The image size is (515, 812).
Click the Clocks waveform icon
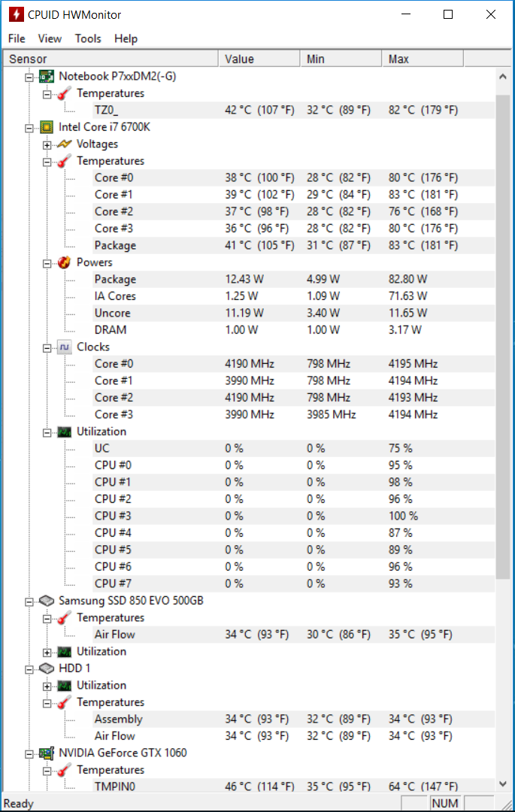(64, 347)
